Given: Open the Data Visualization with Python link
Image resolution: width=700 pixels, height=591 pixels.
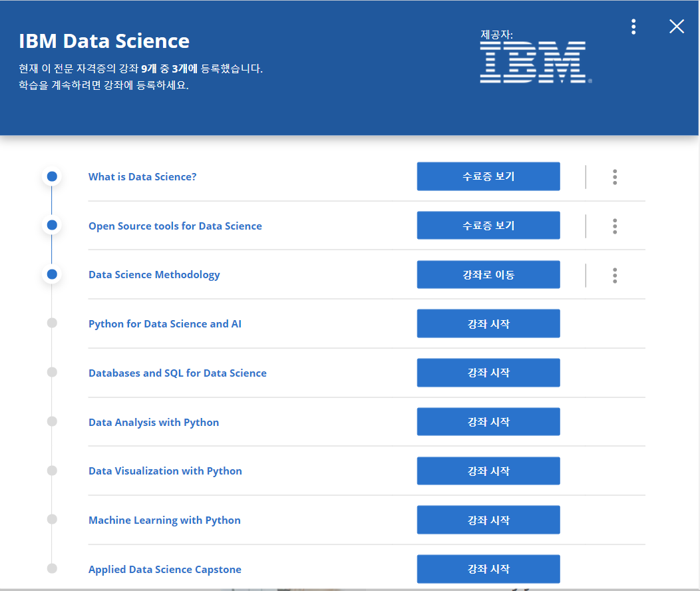Looking at the screenshot, I should coord(165,471).
